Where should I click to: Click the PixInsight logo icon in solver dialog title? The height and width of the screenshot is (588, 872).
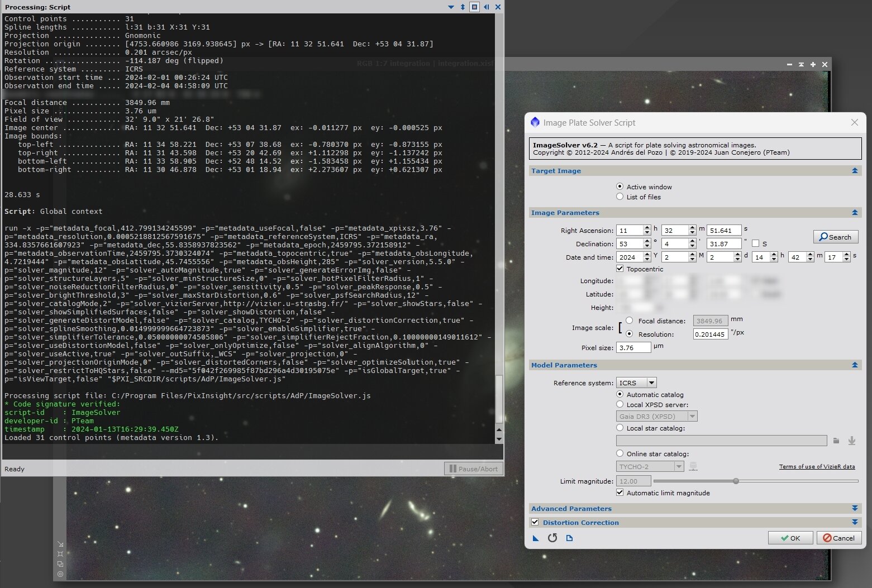535,122
